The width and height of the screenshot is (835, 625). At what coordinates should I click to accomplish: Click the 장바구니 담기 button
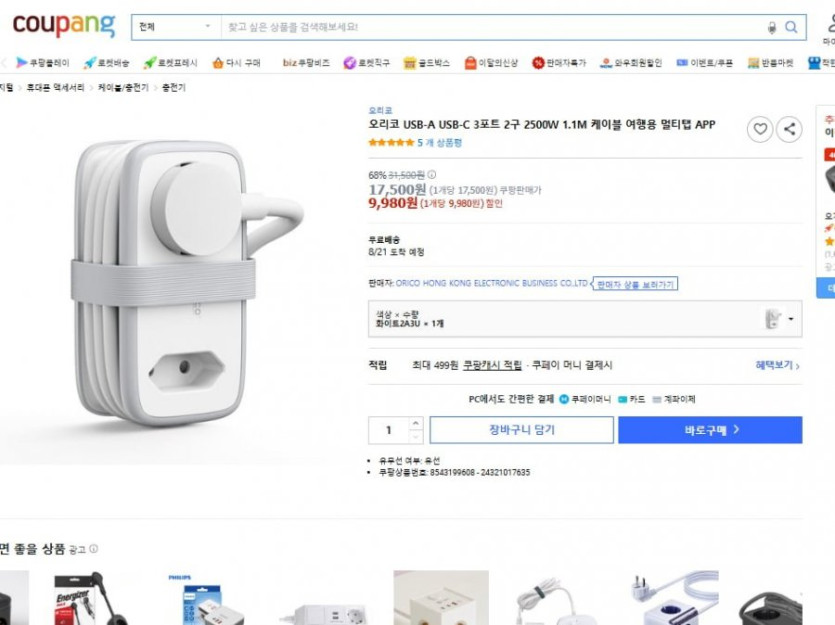point(521,430)
